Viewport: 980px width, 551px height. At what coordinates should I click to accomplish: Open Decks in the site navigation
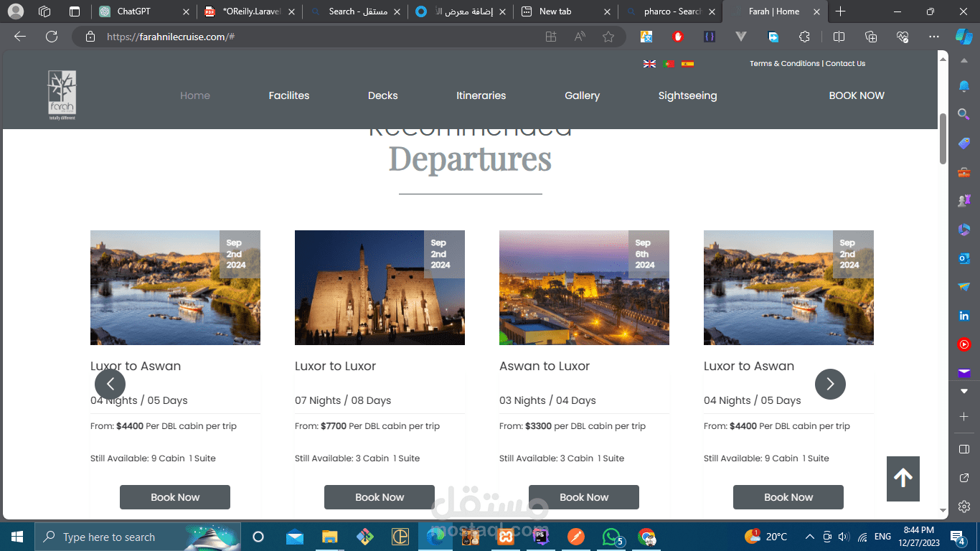(383, 95)
